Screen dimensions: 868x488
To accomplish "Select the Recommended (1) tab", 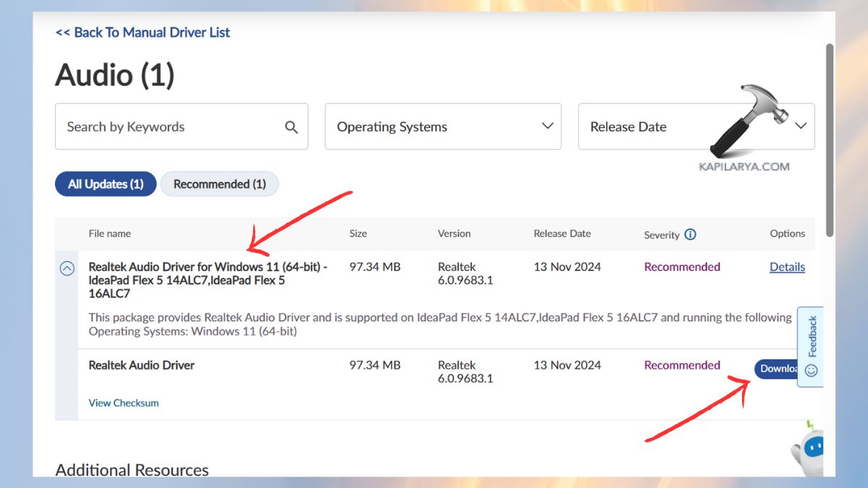I will [219, 184].
